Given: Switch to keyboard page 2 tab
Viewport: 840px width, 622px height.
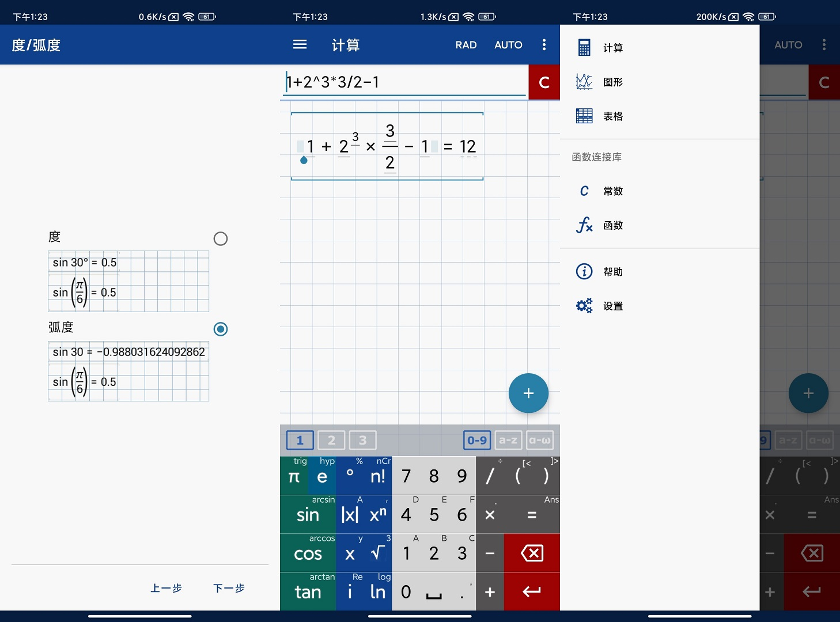Looking at the screenshot, I should click(331, 441).
